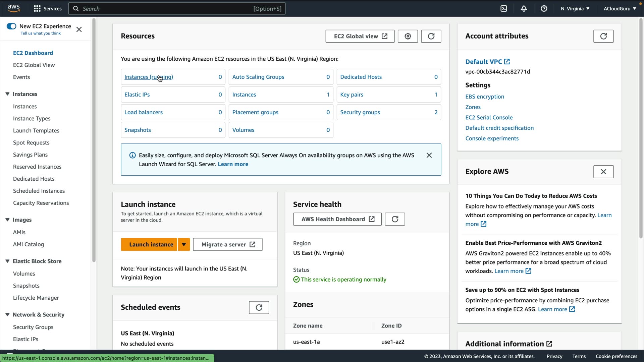Image resolution: width=644 pixels, height=362 pixels.
Task: Open Launch Templates in sidebar
Action: click(x=36, y=130)
